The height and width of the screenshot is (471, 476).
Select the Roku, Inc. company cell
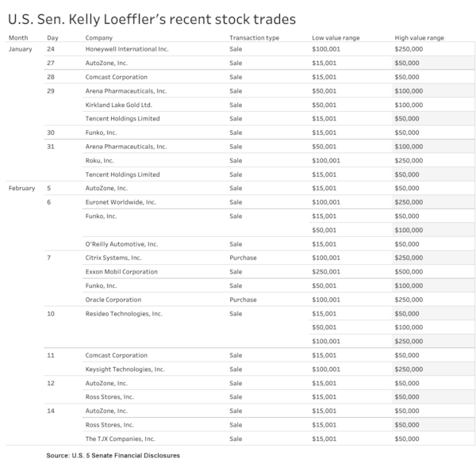(100, 160)
